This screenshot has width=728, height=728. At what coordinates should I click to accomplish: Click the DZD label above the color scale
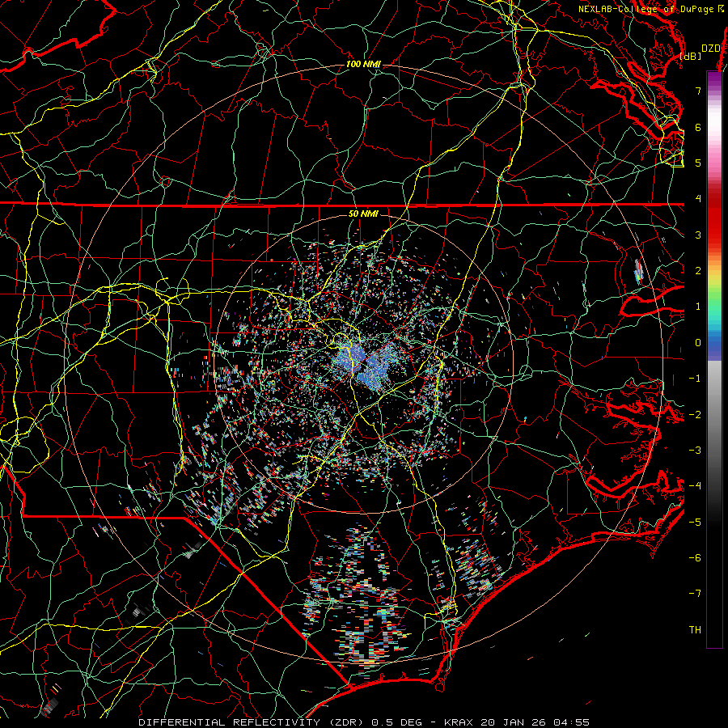pos(711,49)
